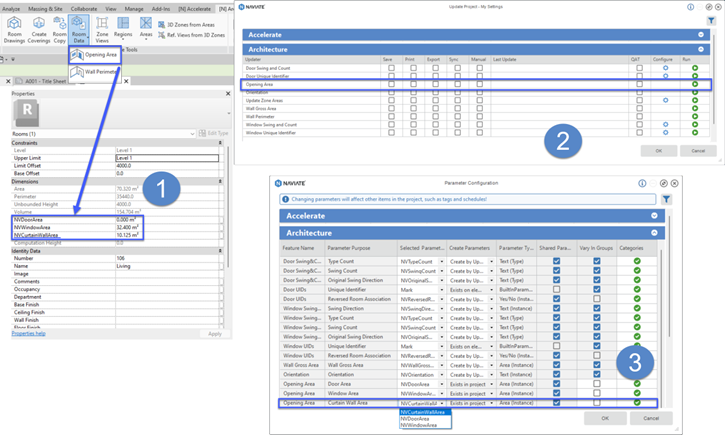Configure the Door Swing and Count updater
The width and height of the screenshot is (725, 435).
(x=665, y=68)
